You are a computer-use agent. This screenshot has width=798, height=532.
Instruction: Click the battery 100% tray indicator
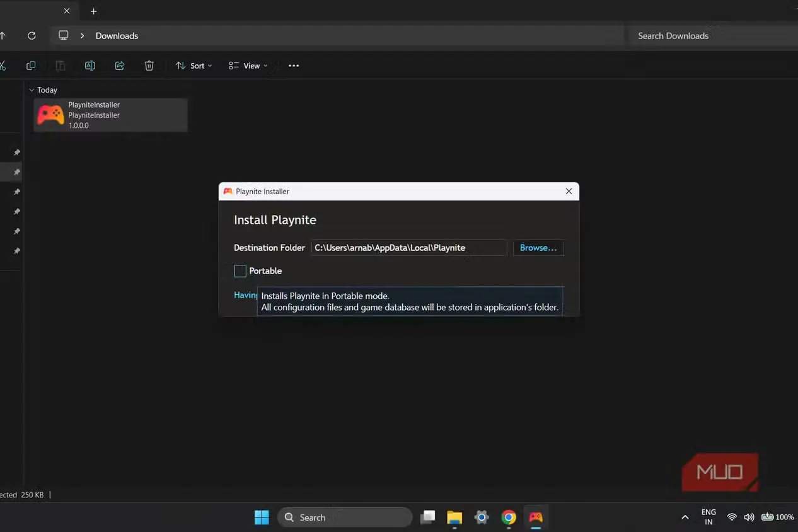tap(777, 518)
